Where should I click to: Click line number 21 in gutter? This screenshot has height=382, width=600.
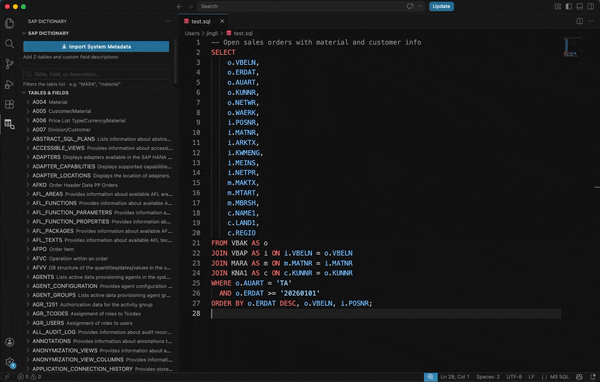(196, 243)
